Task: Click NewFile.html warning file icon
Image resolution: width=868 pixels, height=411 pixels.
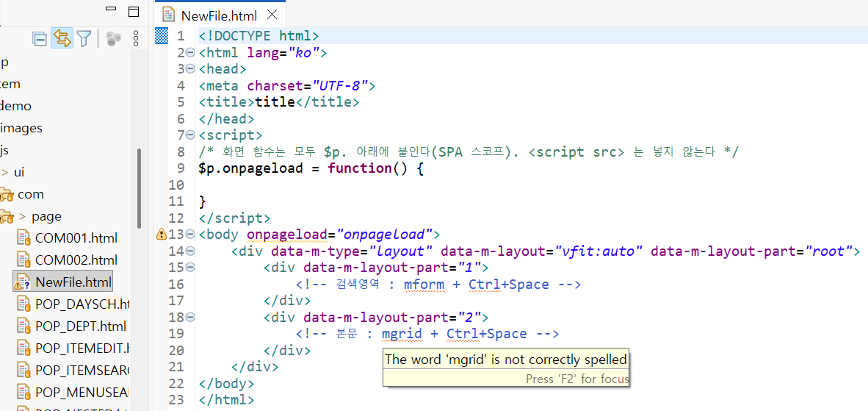Action: [x=22, y=282]
